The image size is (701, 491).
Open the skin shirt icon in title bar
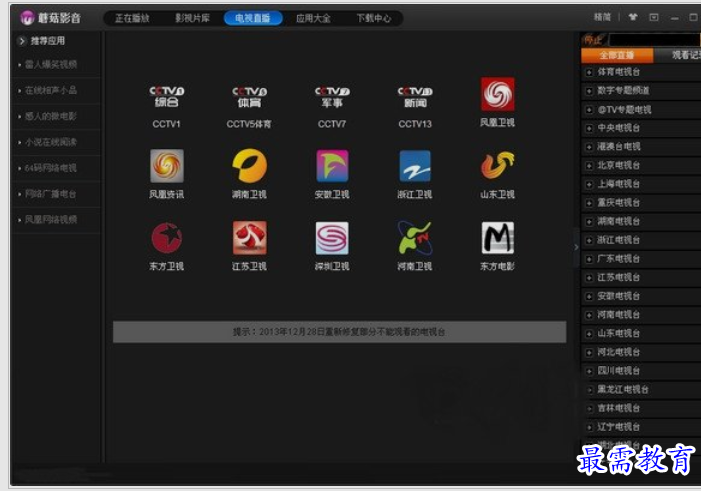click(x=633, y=17)
